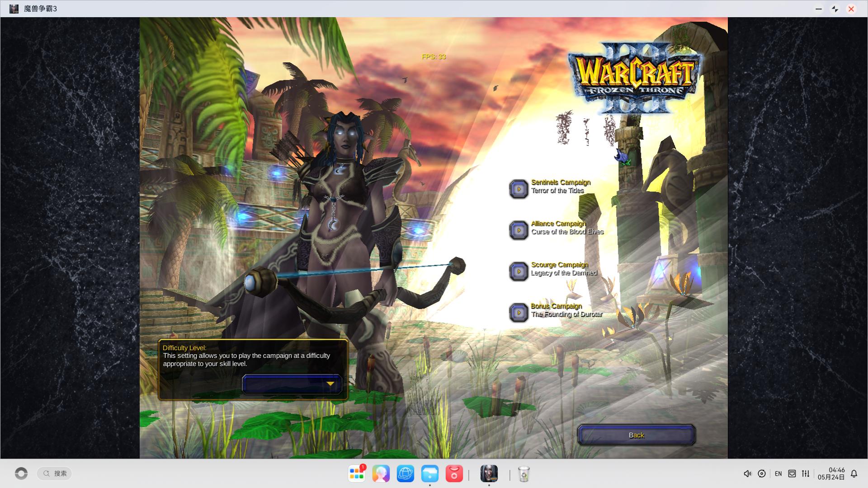The image size is (868, 488).
Task: Open the clock showing 04:46
Action: coord(831,474)
